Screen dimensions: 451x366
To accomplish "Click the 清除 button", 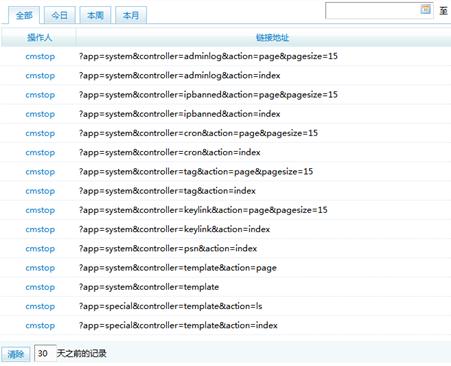I will coord(16,354).
